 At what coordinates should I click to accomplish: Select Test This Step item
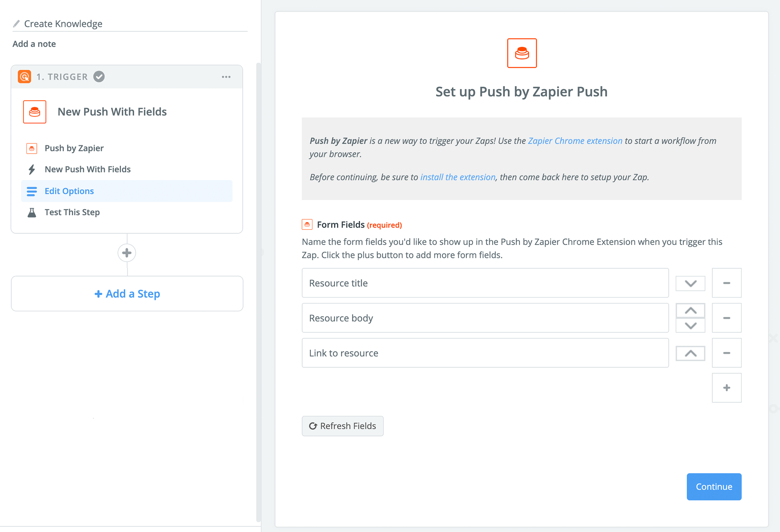click(127, 212)
